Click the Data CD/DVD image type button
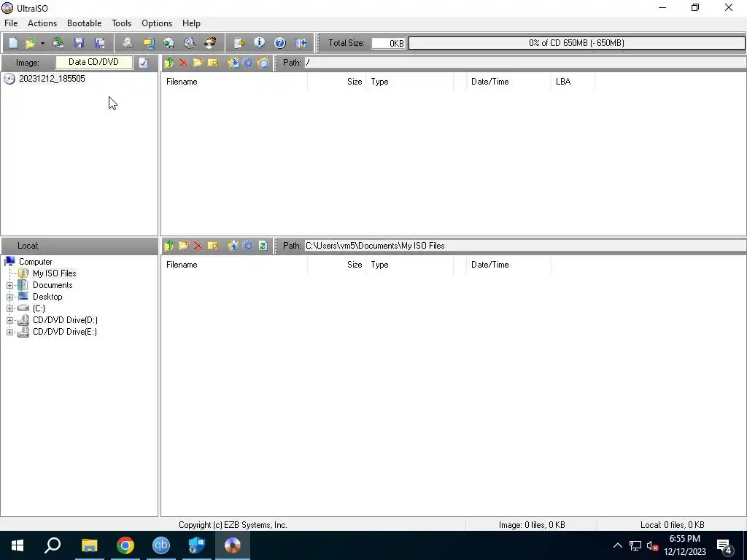 point(94,62)
